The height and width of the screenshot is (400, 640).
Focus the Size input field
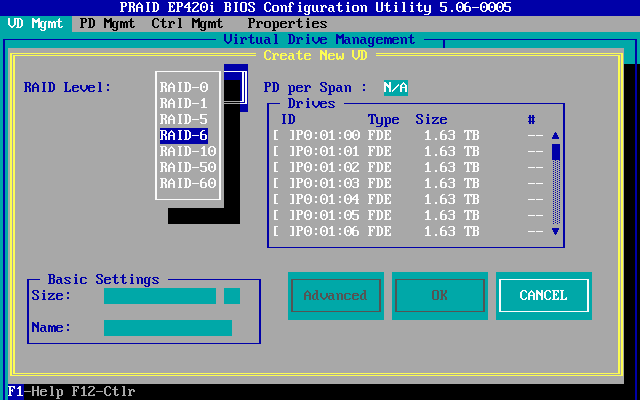point(160,296)
